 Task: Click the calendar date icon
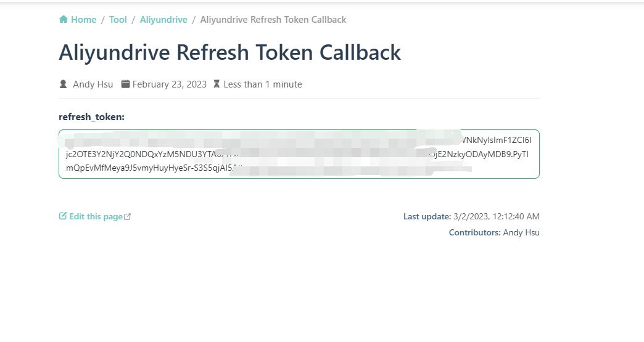125,84
